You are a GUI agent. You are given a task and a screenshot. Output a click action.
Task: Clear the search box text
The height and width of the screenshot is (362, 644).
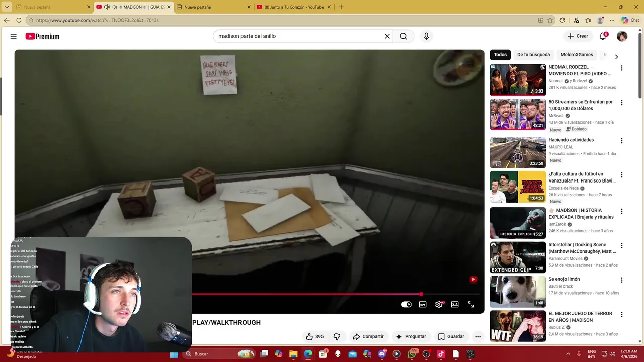pos(387,36)
